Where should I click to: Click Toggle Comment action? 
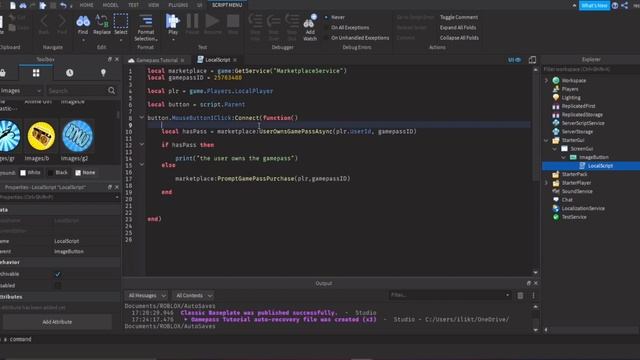coord(459,17)
